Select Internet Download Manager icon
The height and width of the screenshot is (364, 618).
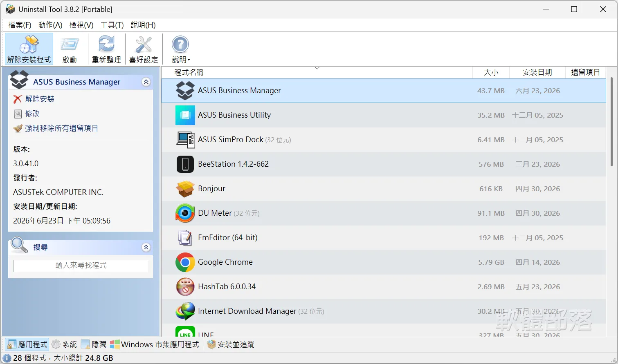(185, 311)
